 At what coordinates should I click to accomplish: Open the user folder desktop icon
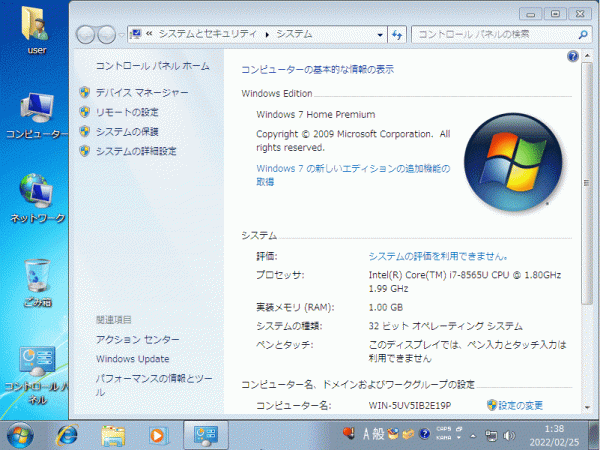(36, 29)
